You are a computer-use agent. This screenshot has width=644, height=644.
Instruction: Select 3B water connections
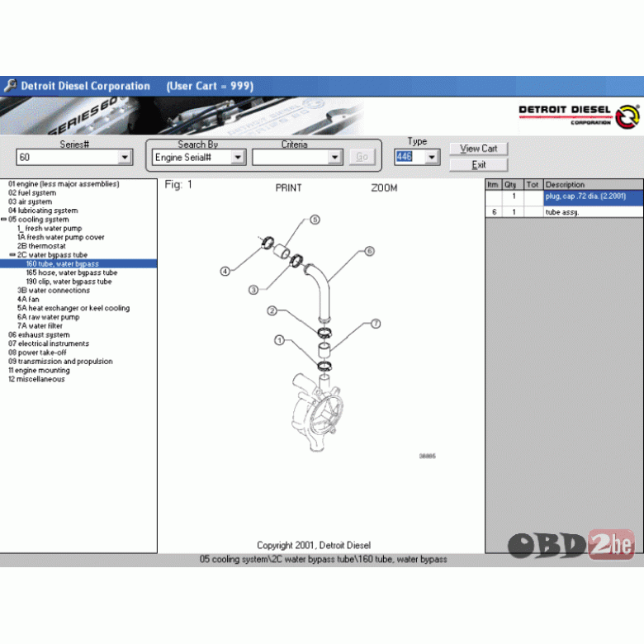[54, 291]
